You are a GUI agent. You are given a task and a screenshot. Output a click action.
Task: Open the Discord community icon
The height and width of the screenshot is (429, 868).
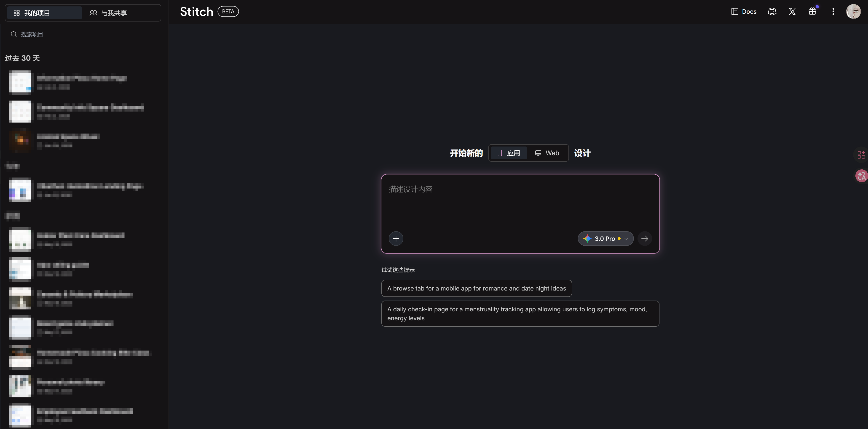(772, 12)
